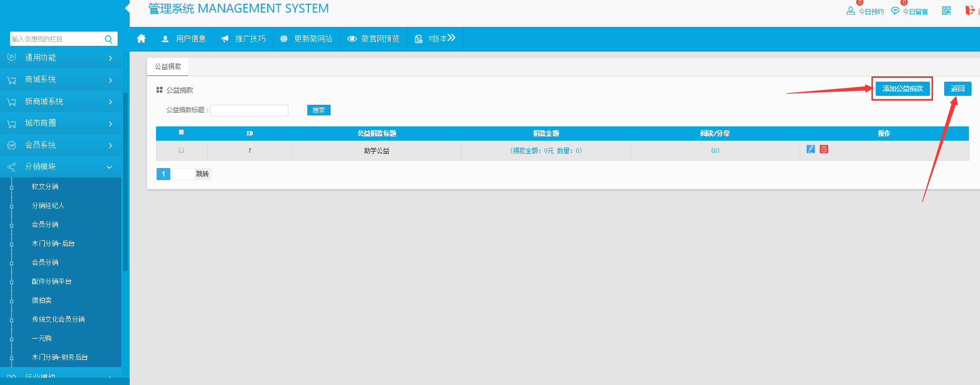The height and width of the screenshot is (385, 980).
Task: Open 更新微网站 in top navigation
Action: click(x=306, y=38)
